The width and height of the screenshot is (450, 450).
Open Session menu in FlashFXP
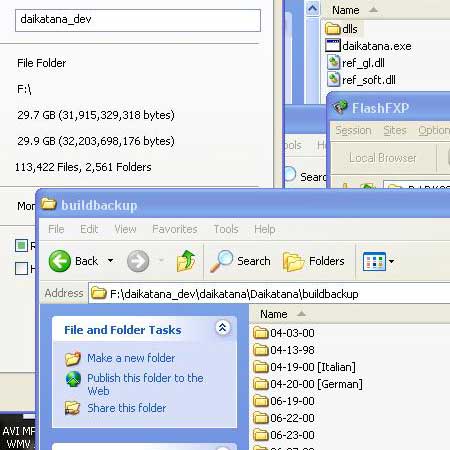pyautogui.click(x=353, y=130)
